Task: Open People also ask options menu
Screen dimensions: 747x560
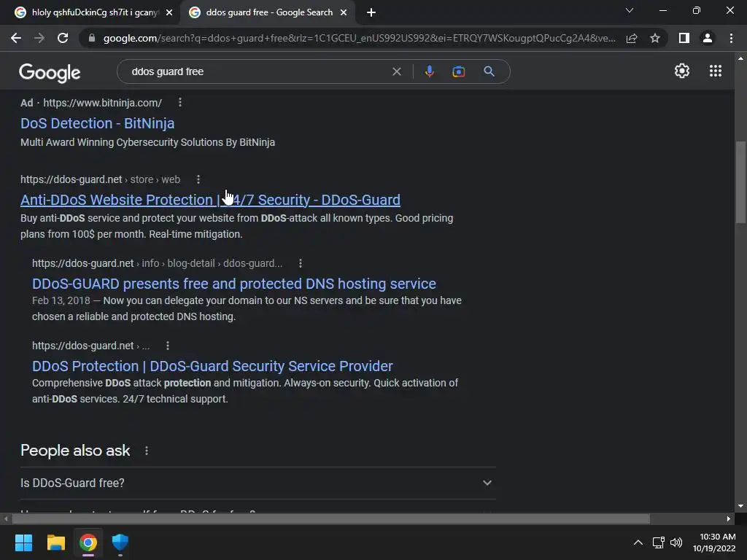Action: 146,451
